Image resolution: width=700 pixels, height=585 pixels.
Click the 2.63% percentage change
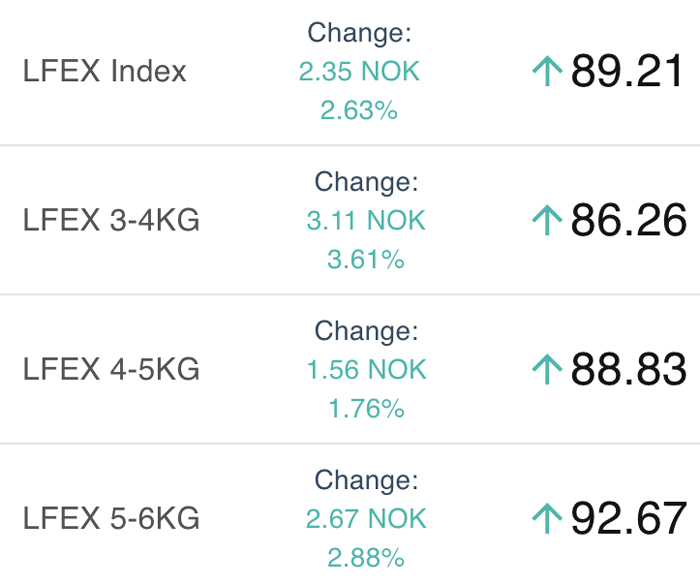click(x=359, y=110)
